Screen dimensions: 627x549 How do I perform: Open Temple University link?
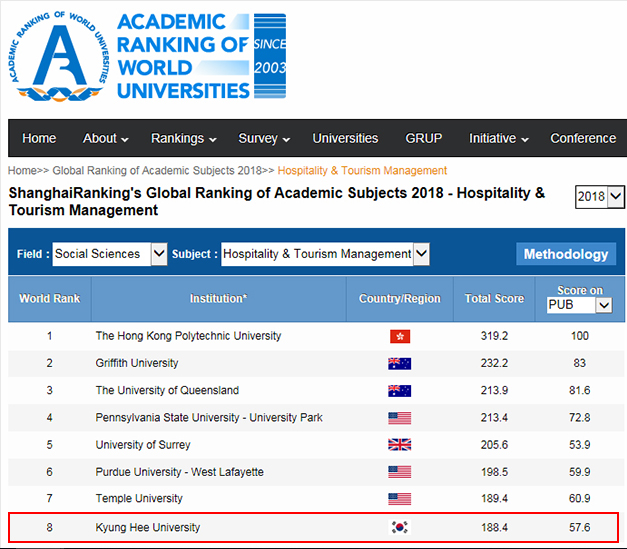139,499
